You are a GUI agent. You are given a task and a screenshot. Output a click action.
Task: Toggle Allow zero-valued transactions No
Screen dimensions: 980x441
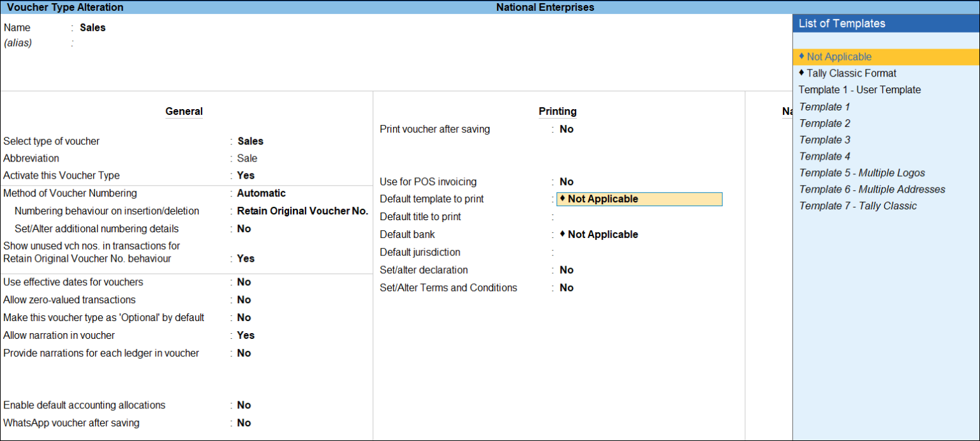(244, 300)
